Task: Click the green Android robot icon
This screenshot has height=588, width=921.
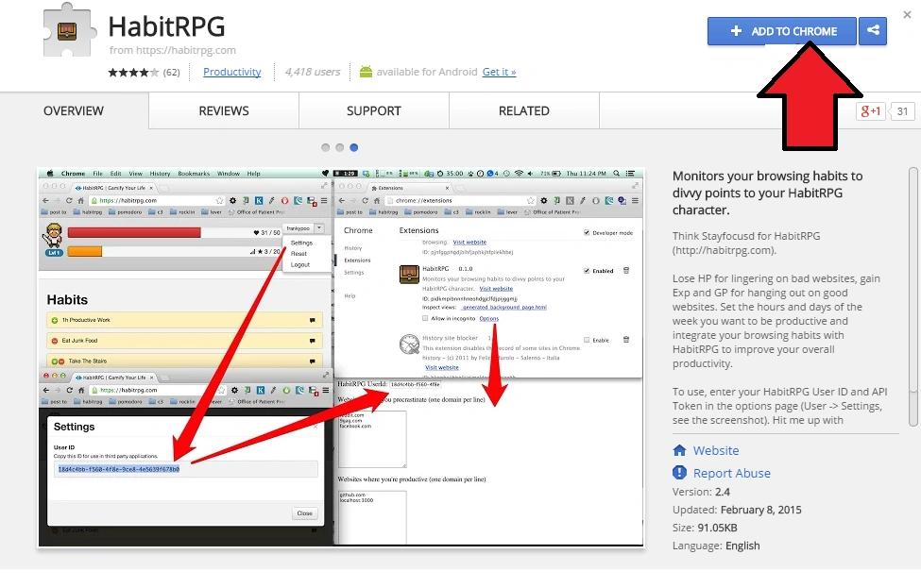Action: click(x=366, y=72)
